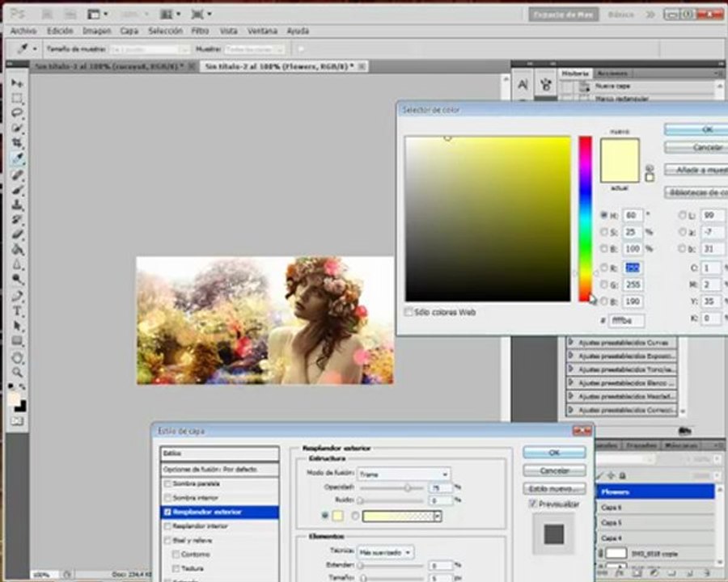Toggle Sólo colores Web checkbox

pos(408,312)
